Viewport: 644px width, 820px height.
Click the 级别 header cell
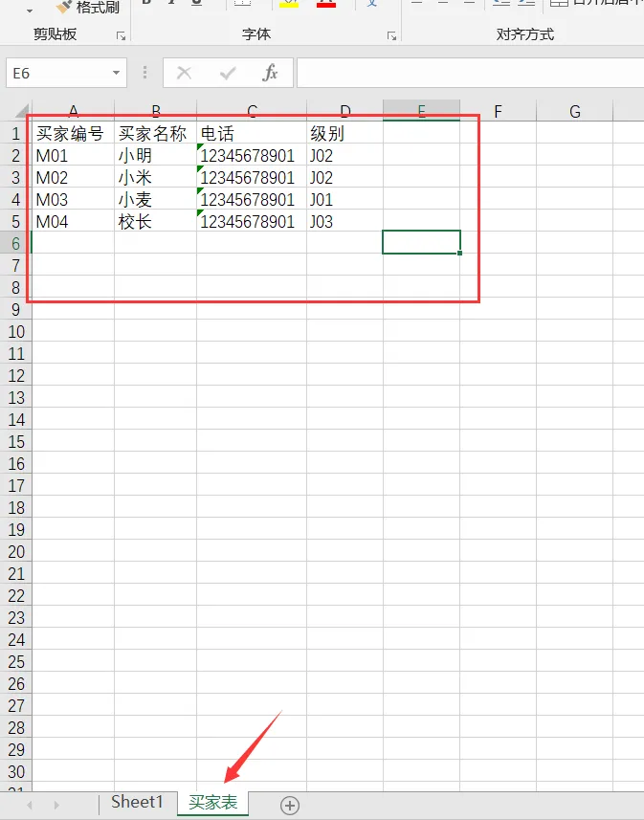click(x=344, y=133)
